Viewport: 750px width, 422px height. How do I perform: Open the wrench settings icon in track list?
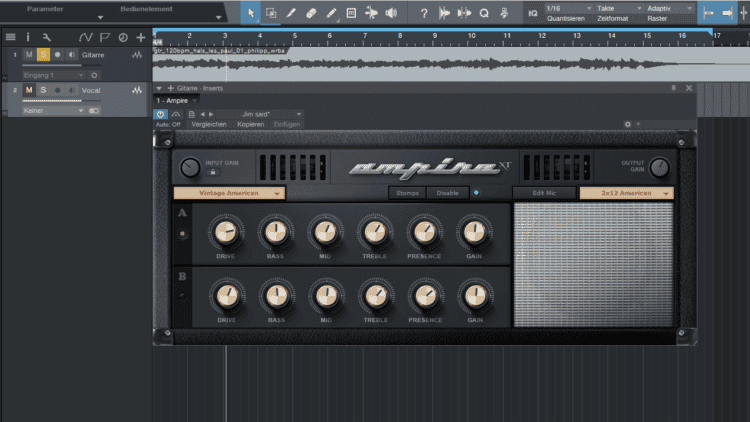point(46,37)
